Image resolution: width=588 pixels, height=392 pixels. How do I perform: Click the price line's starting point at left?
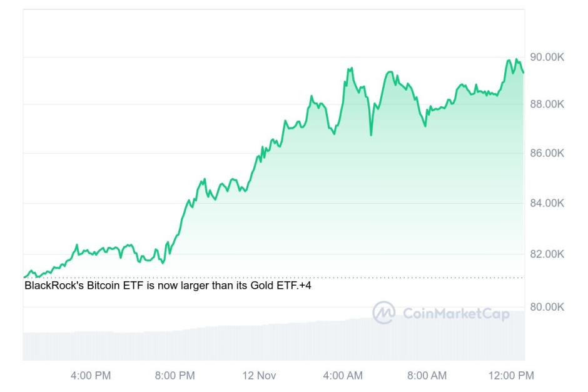[x=24, y=276]
